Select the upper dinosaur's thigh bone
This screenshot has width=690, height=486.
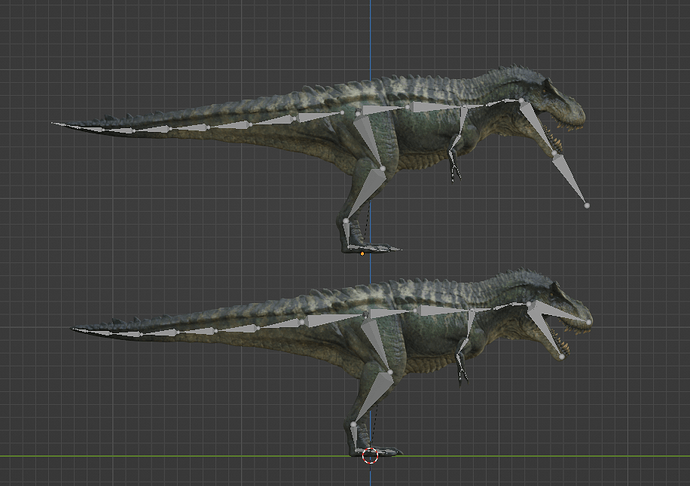pyautogui.click(x=369, y=141)
